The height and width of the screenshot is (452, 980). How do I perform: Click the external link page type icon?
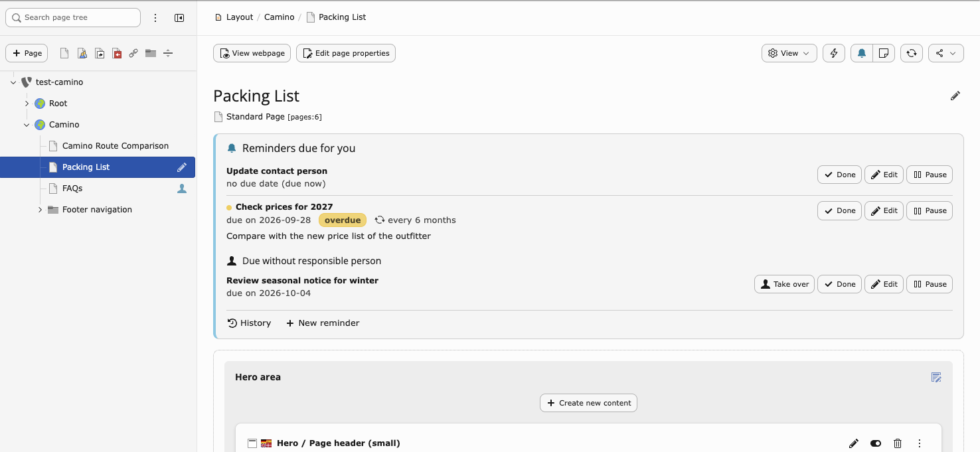133,53
